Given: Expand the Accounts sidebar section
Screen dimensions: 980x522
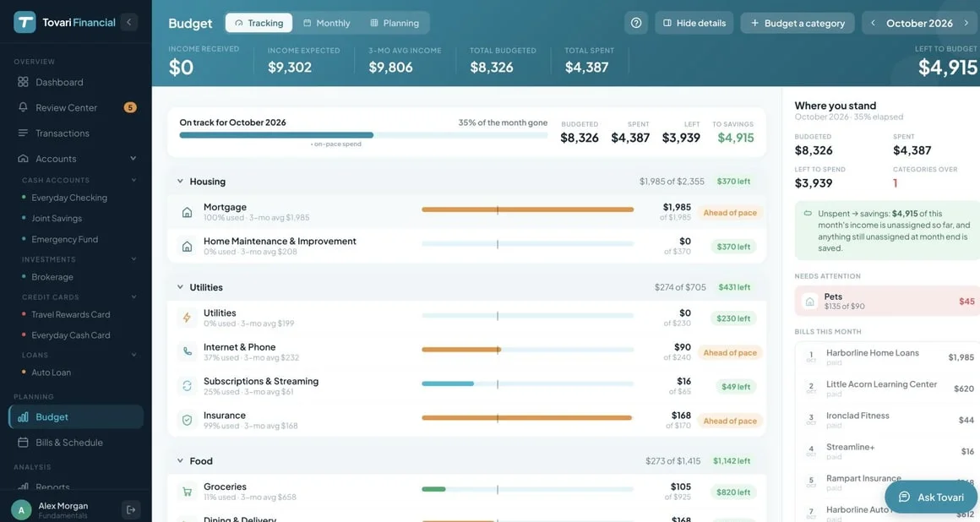Looking at the screenshot, I should point(133,159).
